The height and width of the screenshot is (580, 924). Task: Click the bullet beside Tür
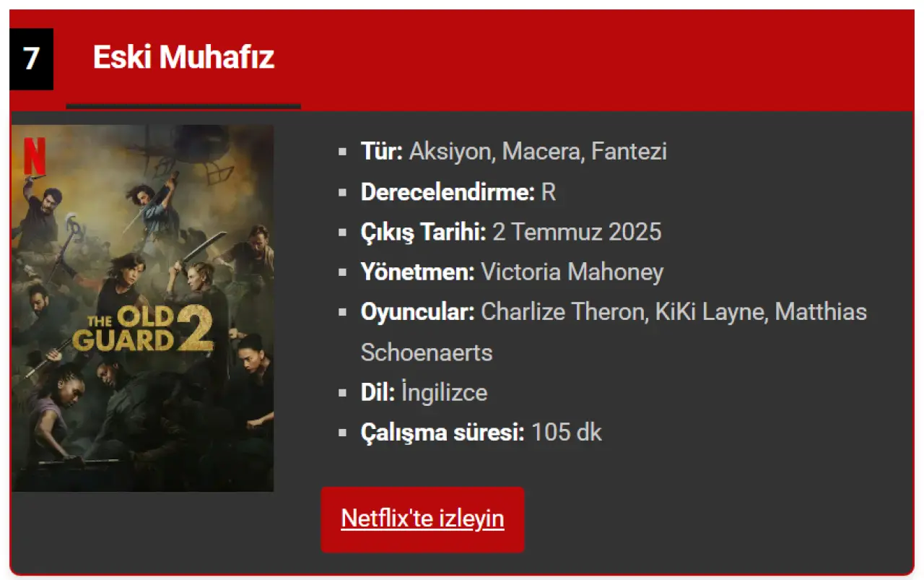[x=343, y=152]
